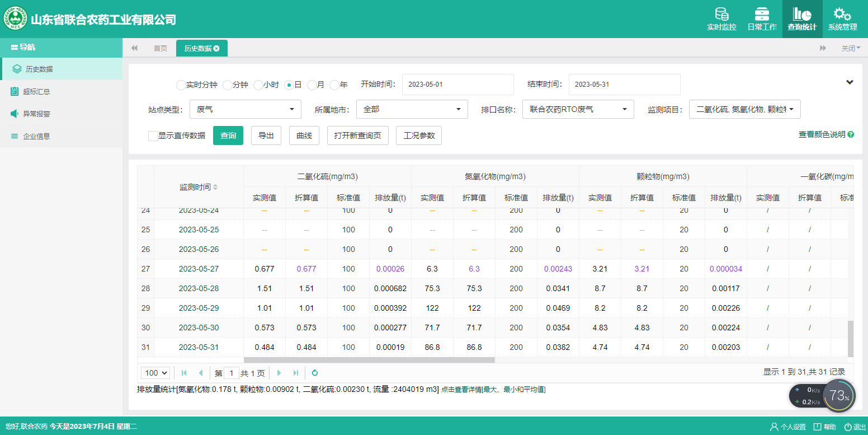868x435 pixels.
Task: Open 企业信息 in the navigation sidebar
Action: [62, 136]
